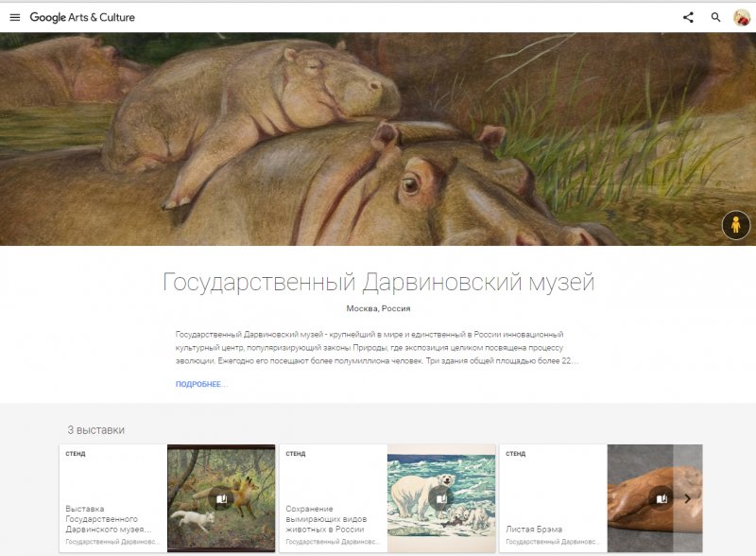
Task: Click the museum title heading
Action: (378, 282)
